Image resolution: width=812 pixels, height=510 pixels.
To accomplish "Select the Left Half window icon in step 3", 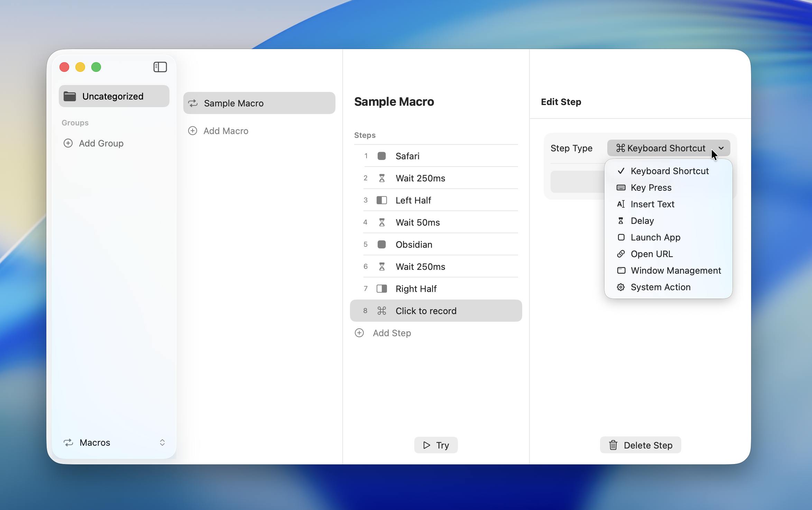I will click(381, 200).
